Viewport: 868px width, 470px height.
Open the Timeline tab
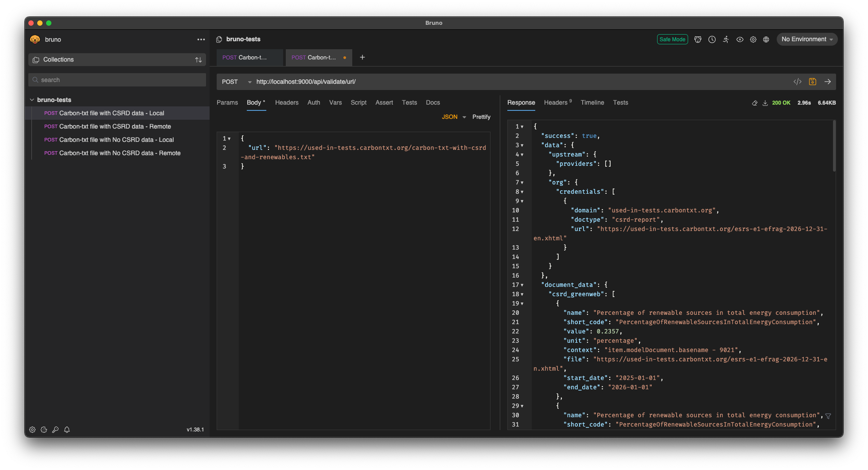592,103
